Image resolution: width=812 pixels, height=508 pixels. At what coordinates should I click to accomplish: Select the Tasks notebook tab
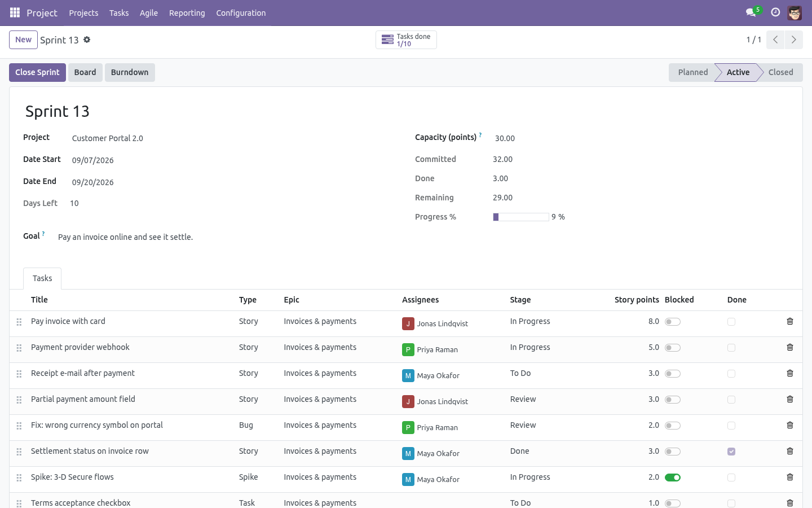coord(42,278)
